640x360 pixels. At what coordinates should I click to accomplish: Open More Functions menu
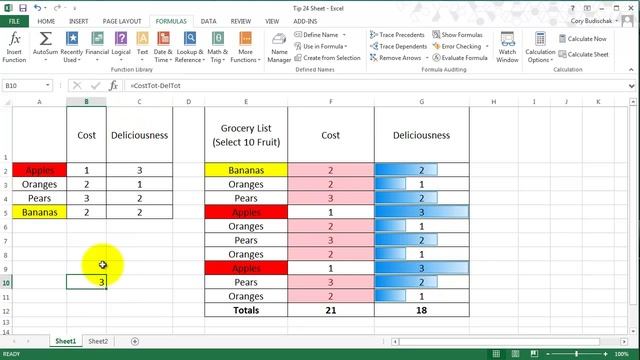(x=245, y=47)
